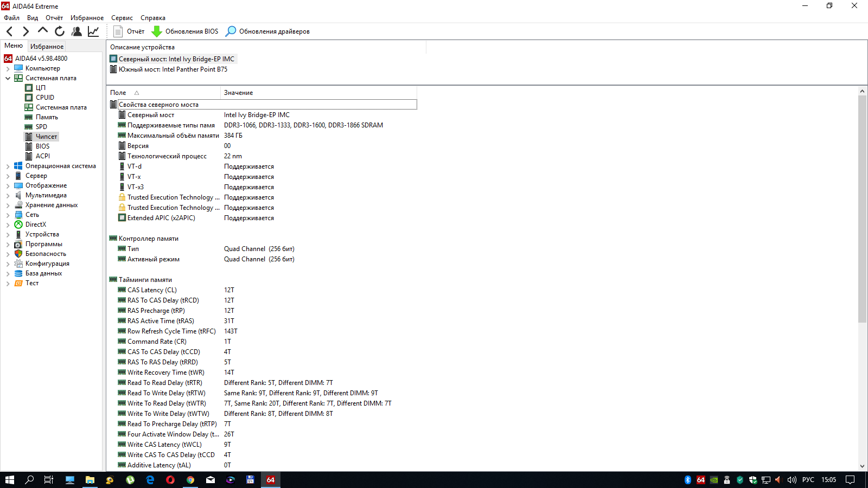
Task: Open the Windows Start menu
Action: [9, 480]
